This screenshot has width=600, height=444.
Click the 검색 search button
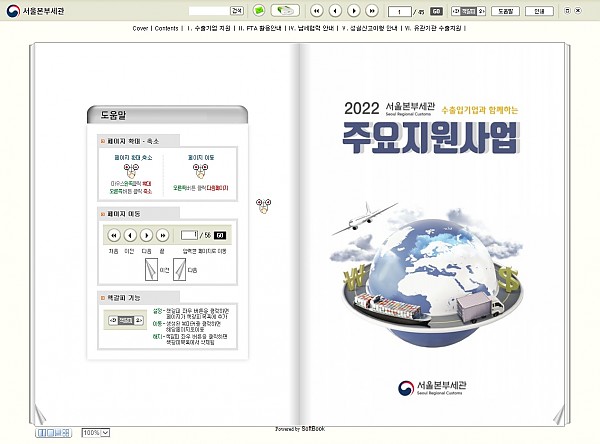click(237, 11)
